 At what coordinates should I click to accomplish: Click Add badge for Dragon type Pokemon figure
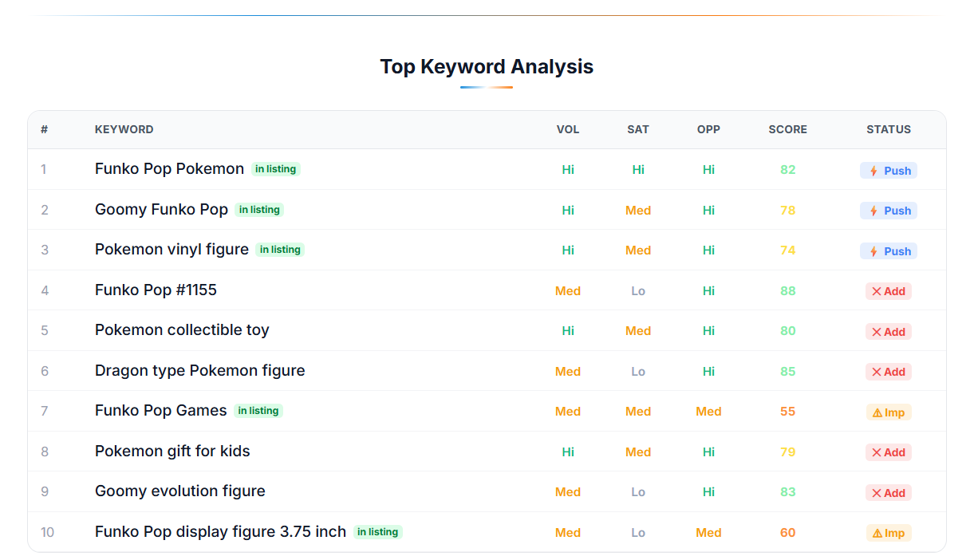[888, 372]
